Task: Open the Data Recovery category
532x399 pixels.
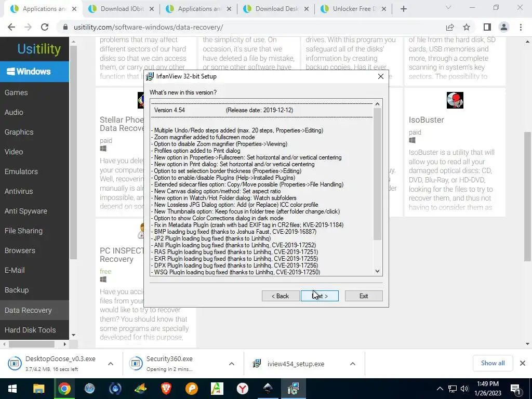Action: coord(34,310)
